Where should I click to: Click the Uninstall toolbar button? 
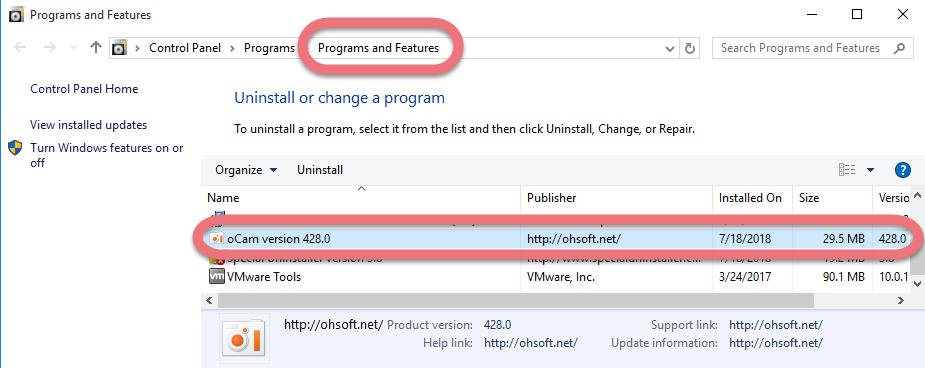pyautogui.click(x=320, y=170)
